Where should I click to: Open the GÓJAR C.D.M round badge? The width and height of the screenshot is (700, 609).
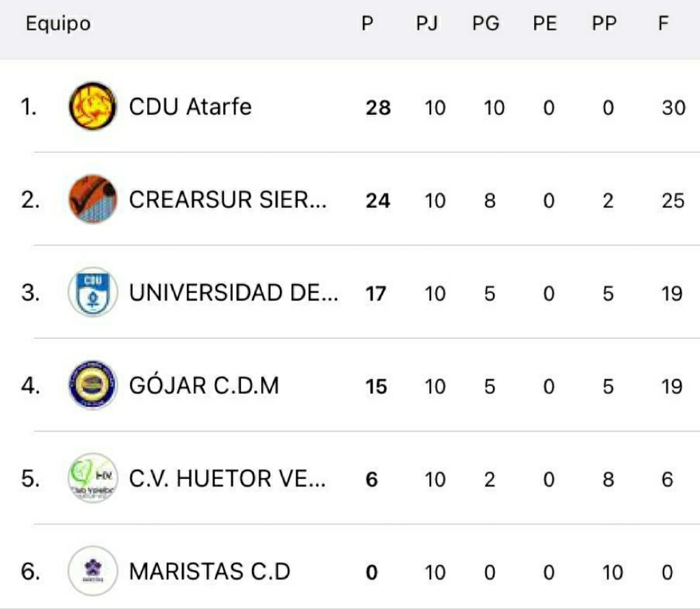(x=93, y=385)
